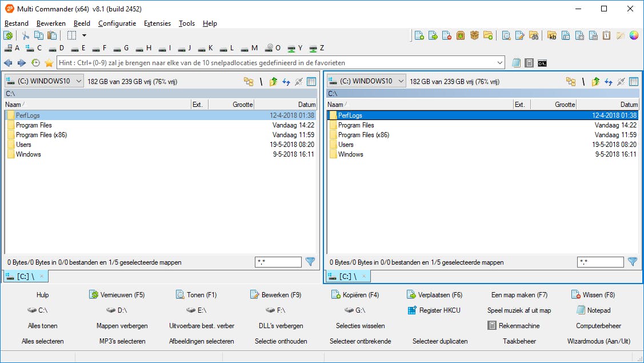Sort left panel by Naam column
The height and width of the screenshot is (363, 644).
coord(98,105)
